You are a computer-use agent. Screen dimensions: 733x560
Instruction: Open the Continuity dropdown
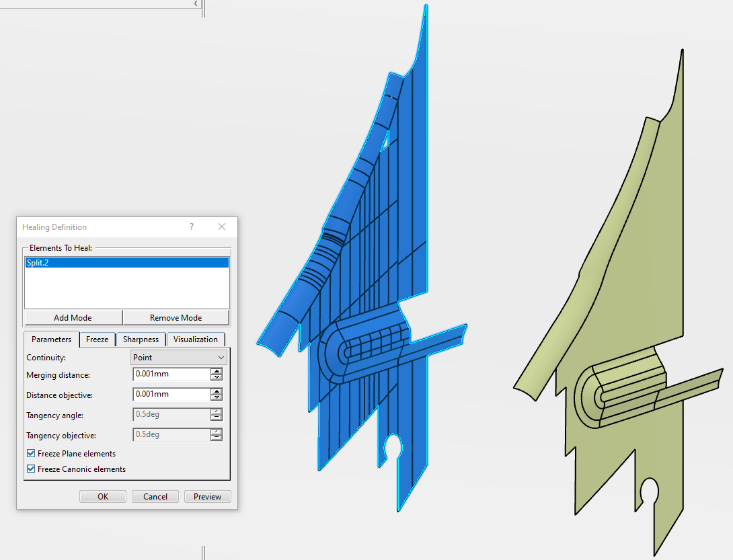tap(179, 358)
